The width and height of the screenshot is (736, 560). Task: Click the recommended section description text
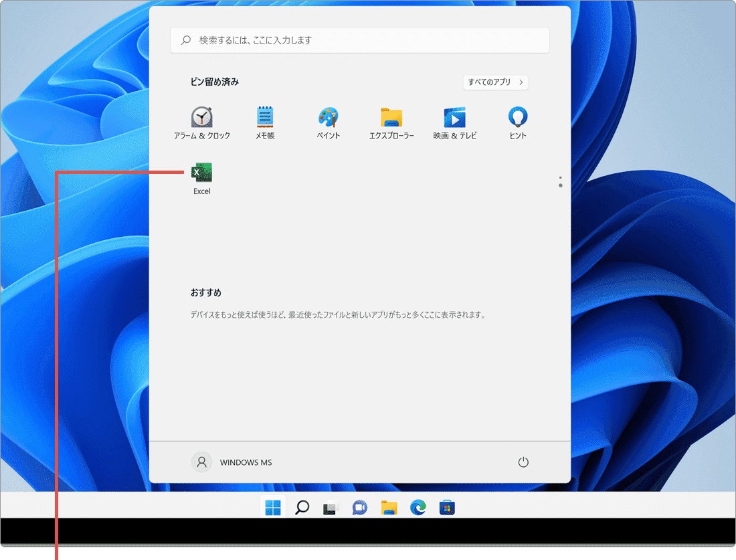339,314
